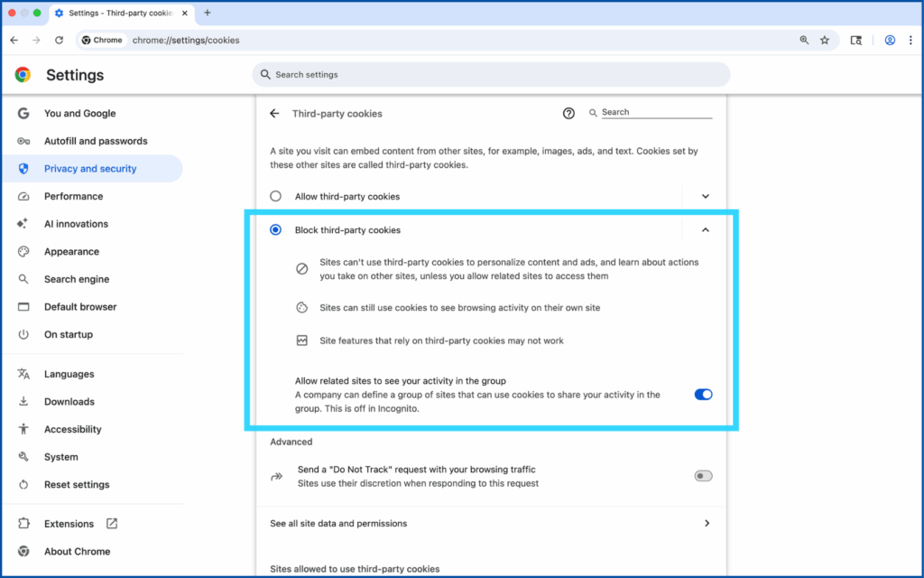This screenshot has width=924, height=578.
Task: Click the speedometer Performance icon
Action: click(x=23, y=196)
